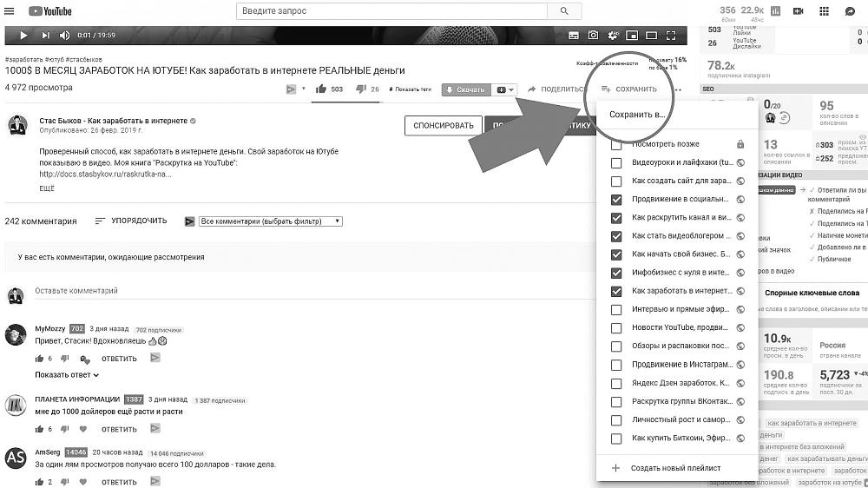Open УПОРЯДОЧИТЬ sort comments menu
This screenshot has width=868, height=488.
(131, 221)
